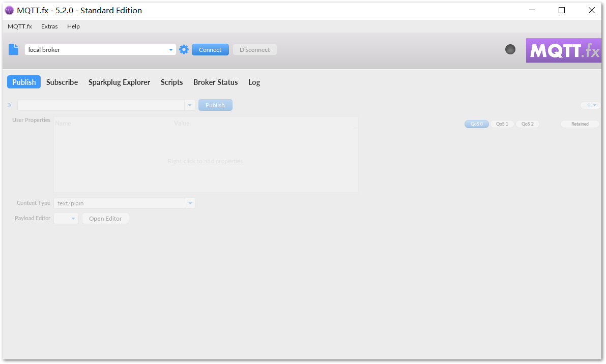Toggle the Retained option
Image resolution: width=606 pixels, height=364 pixels.
pos(580,124)
